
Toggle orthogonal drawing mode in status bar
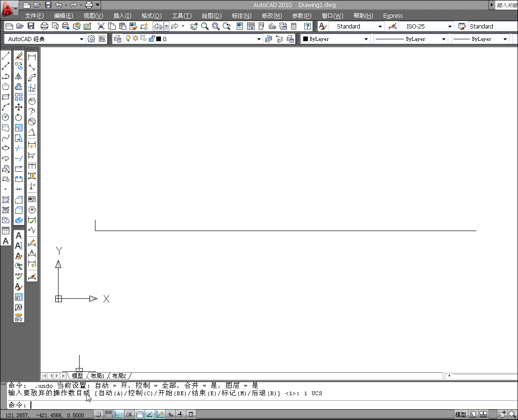pyautogui.click(x=118, y=414)
